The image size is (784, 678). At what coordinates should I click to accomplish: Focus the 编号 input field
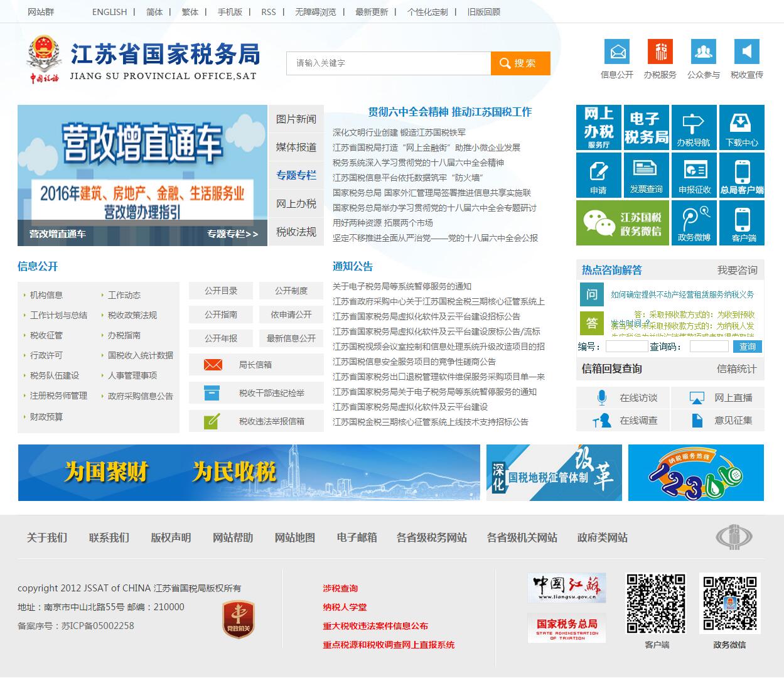626,347
